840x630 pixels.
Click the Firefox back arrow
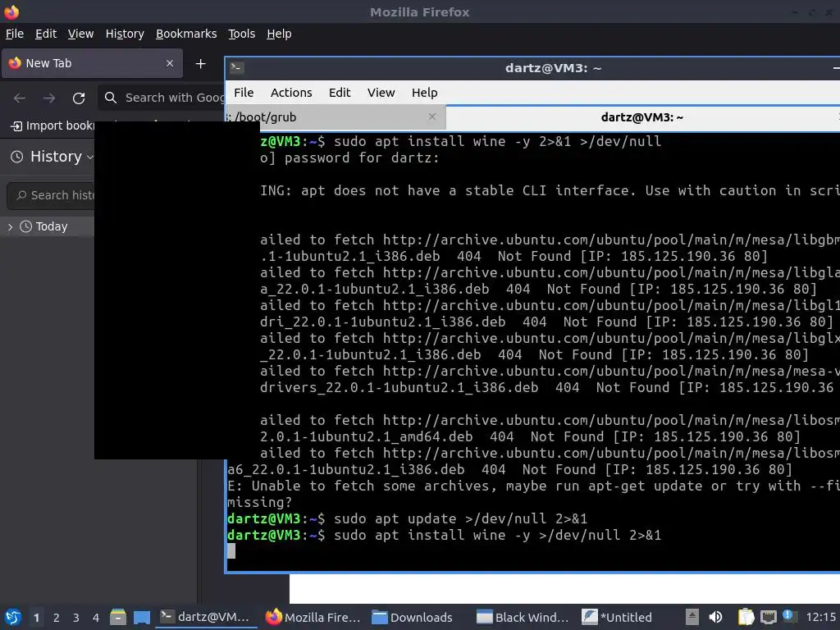[x=20, y=98]
